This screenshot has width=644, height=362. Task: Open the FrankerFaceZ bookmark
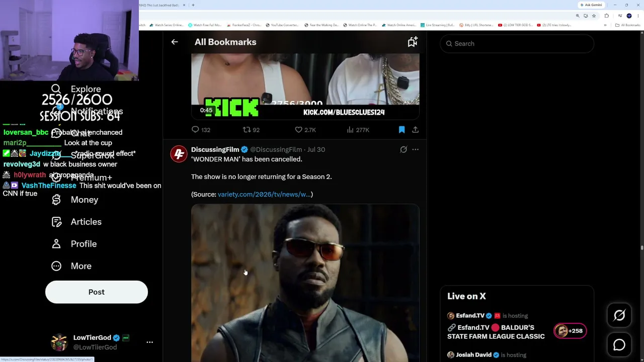coord(244,25)
